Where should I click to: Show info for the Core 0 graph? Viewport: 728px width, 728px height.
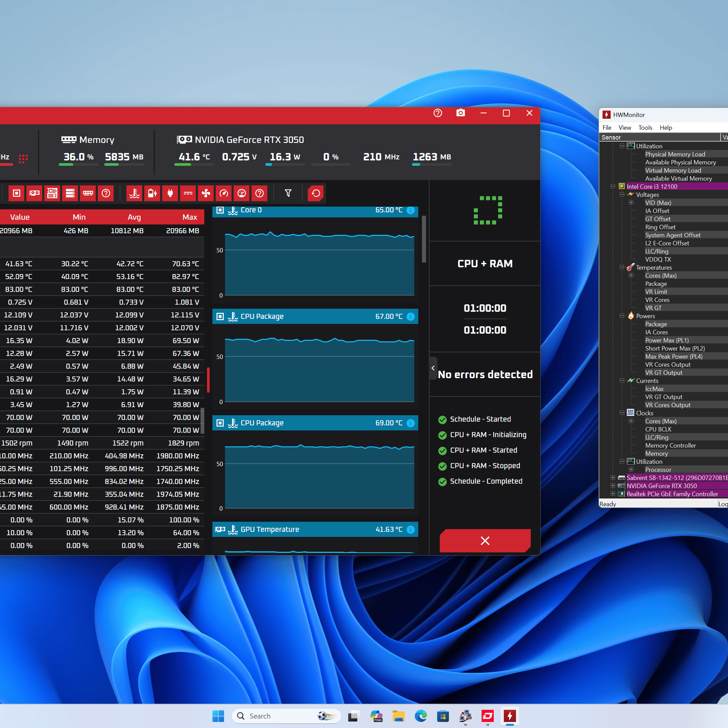(x=411, y=210)
